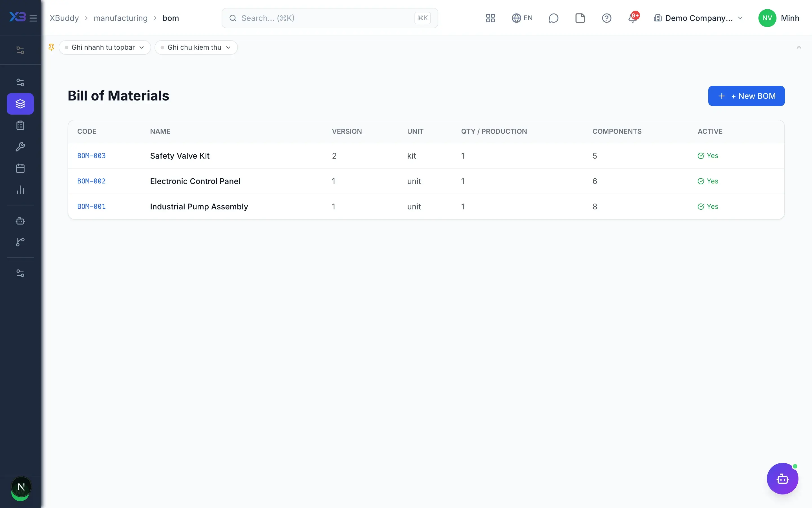Open the BOM-003 link
Image resolution: width=812 pixels, height=508 pixels.
coord(91,156)
